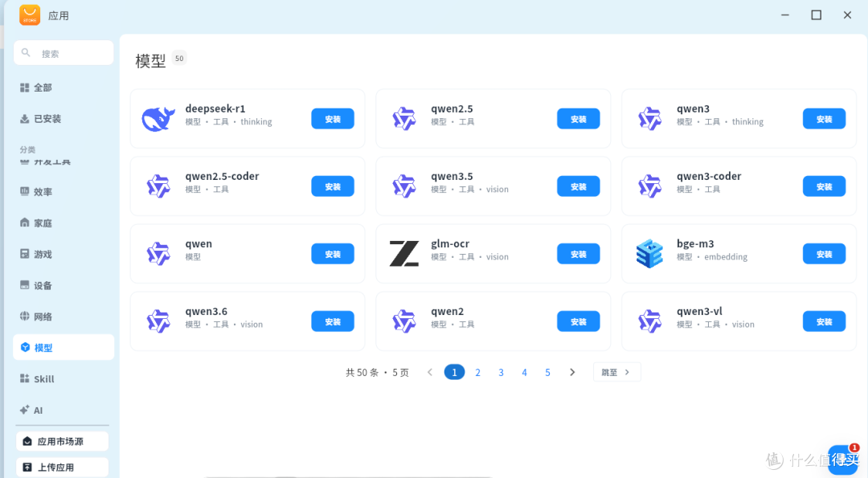Install qwen2 model
Image resolution: width=868 pixels, height=478 pixels.
tap(579, 321)
